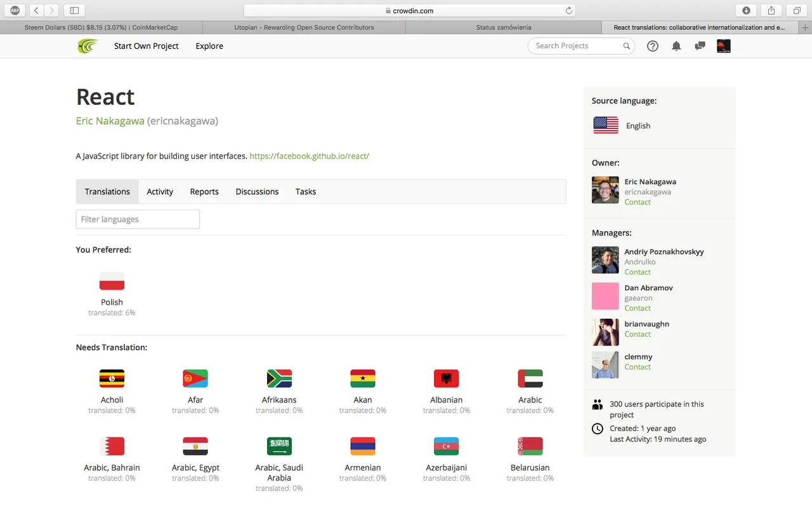
Task: Select the Belarusian flag icon
Action: (530, 446)
